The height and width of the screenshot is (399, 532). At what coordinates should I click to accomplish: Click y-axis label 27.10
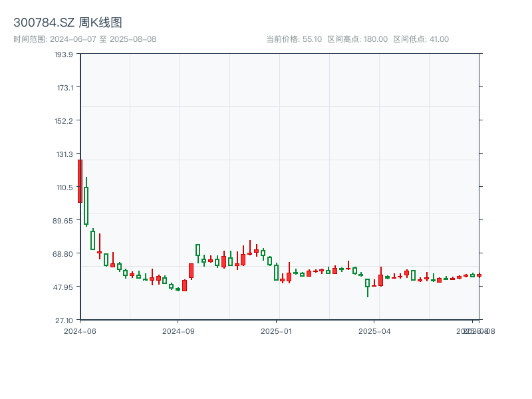click(x=64, y=321)
